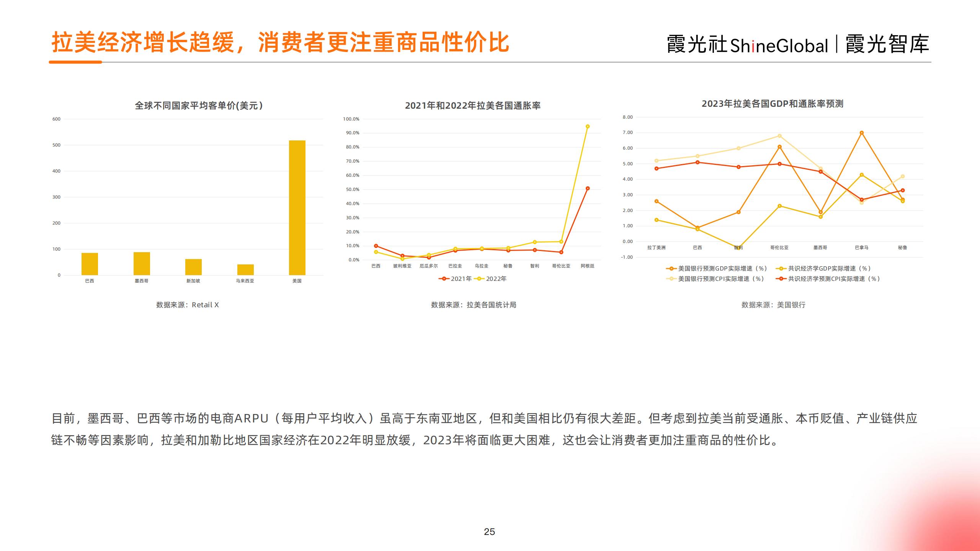Click chart title 全球不同国家平均客单价(美元)
The width and height of the screenshot is (980, 551).
[x=199, y=106]
